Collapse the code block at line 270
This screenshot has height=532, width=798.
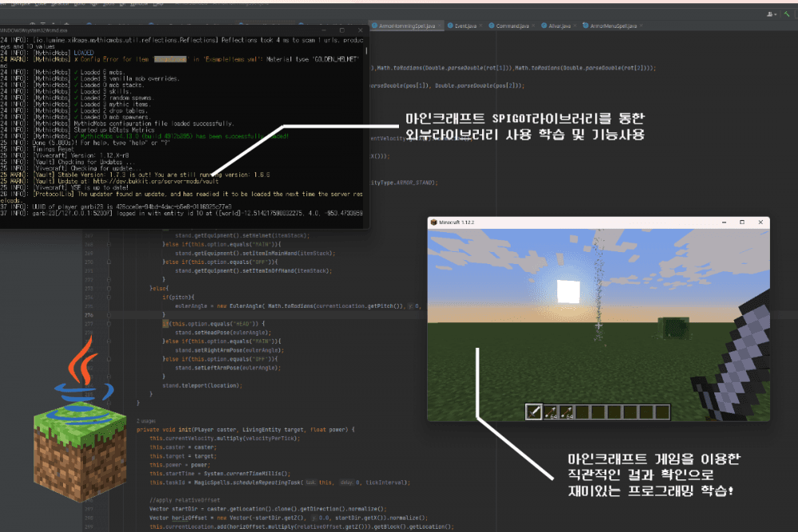pos(109,262)
